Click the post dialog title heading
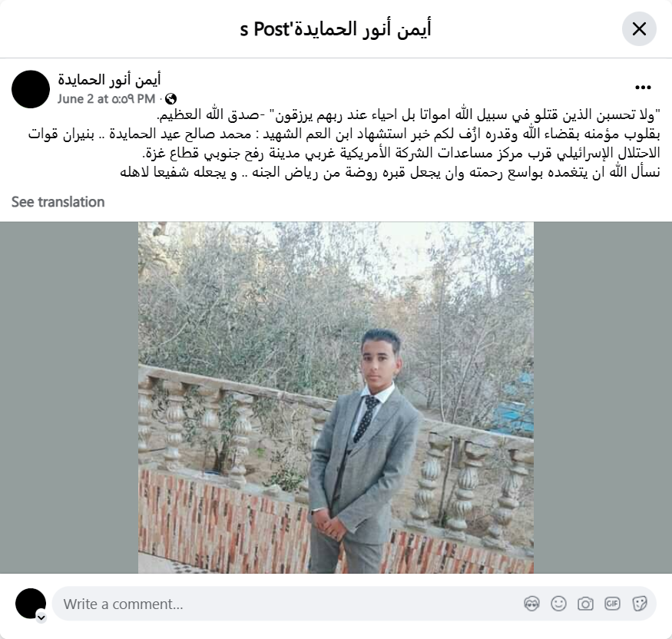The height and width of the screenshot is (639, 672). point(336,29)
